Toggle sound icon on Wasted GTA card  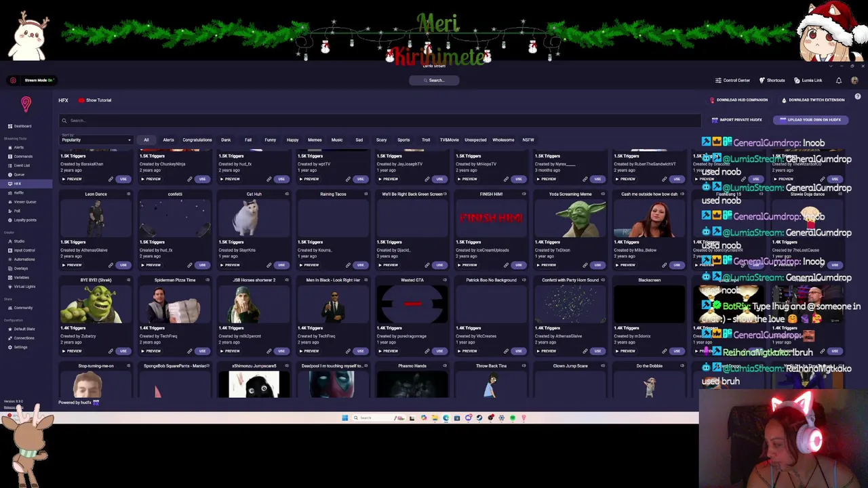click(x=444, y=280)
